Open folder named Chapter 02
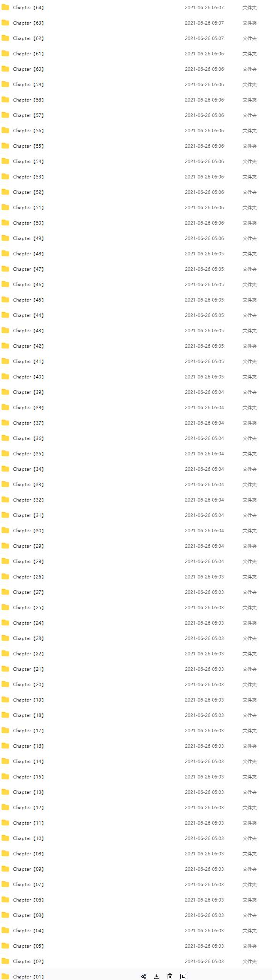Viewport: 272px width, 980px height. (28, 962)
